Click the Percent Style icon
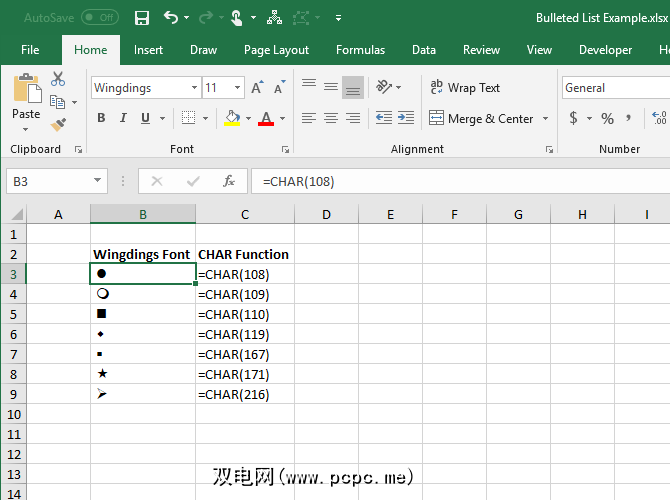This screenshot has height=500, width=670. [607, 119]
